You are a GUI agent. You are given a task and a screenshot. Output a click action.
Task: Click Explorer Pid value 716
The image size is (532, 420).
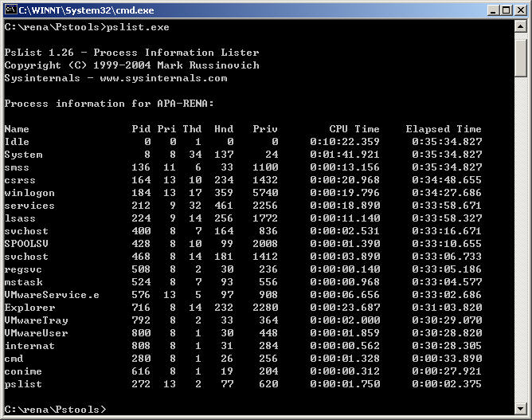point(141,308)
